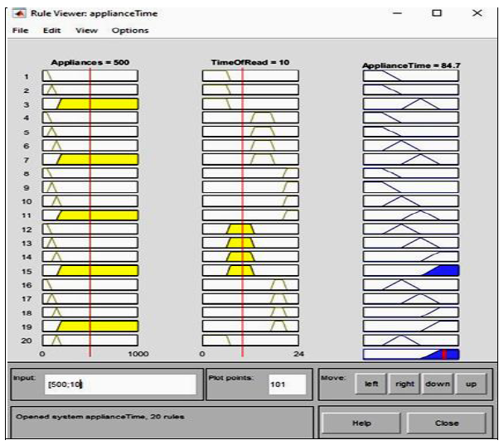Click the right move button
Image resolution: width=504 pixels, height=445 pixels.
click(405, 385)
